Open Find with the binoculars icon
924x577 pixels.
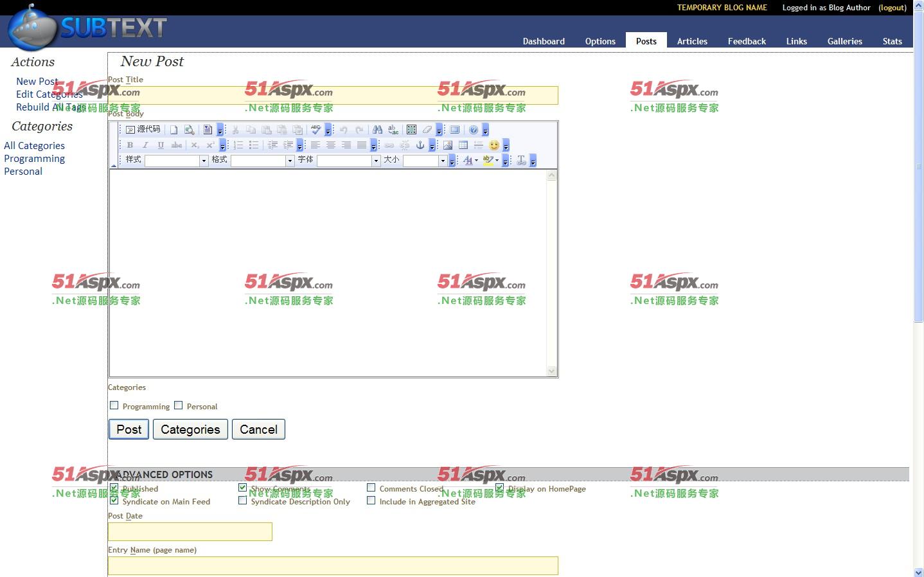(x=378, y=130)
